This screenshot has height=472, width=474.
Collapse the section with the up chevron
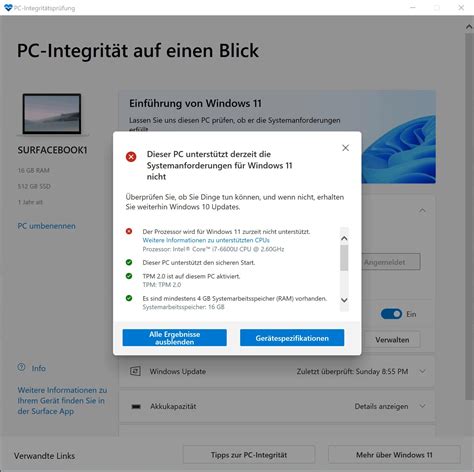coord(422,210)
